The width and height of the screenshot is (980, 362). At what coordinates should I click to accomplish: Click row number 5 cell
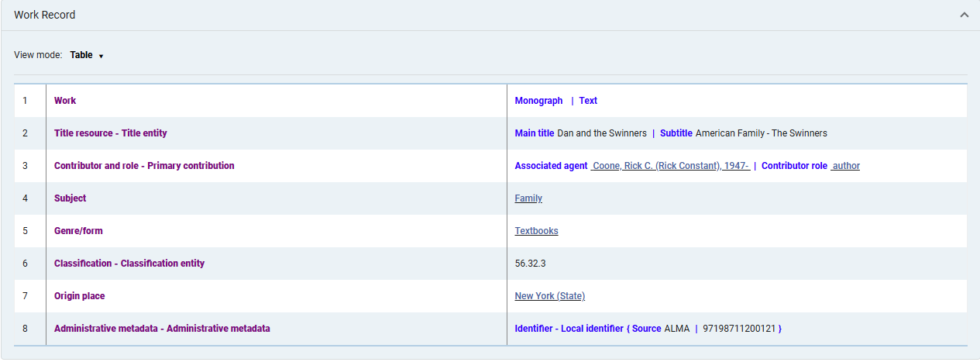point(29,231)
